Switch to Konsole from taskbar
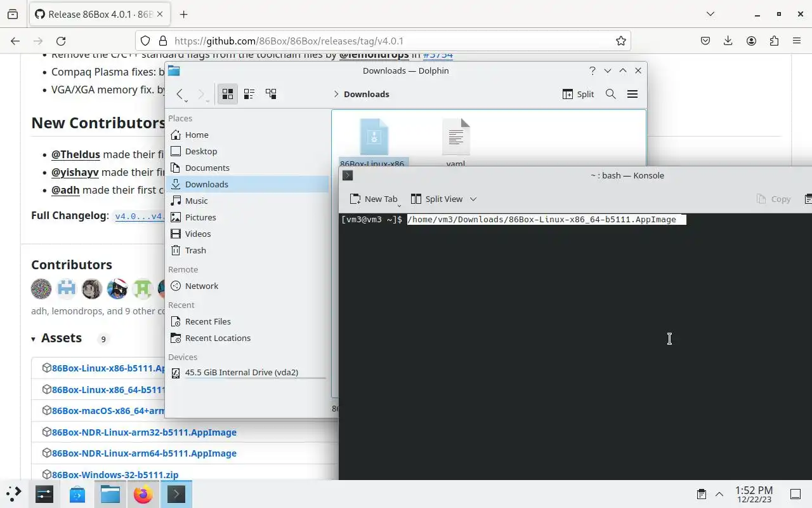The image size is (812, 508). pyautogui.click(x=176, y=494)
